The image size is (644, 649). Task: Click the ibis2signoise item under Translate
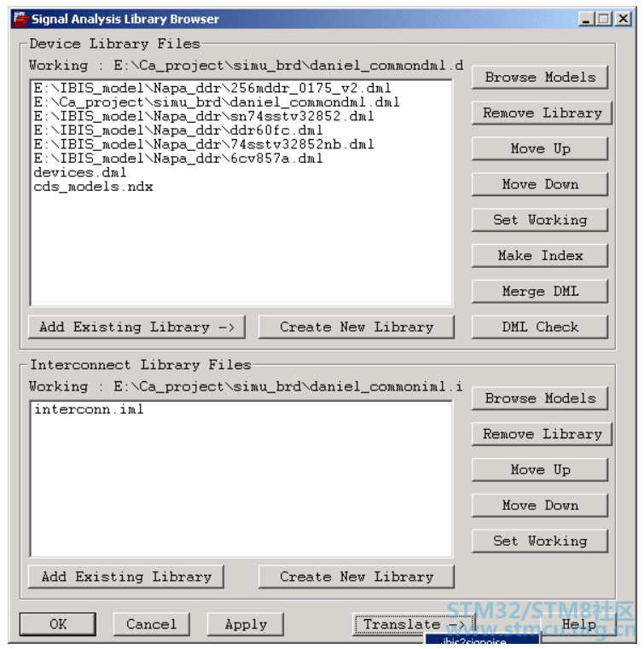[483, 640]
